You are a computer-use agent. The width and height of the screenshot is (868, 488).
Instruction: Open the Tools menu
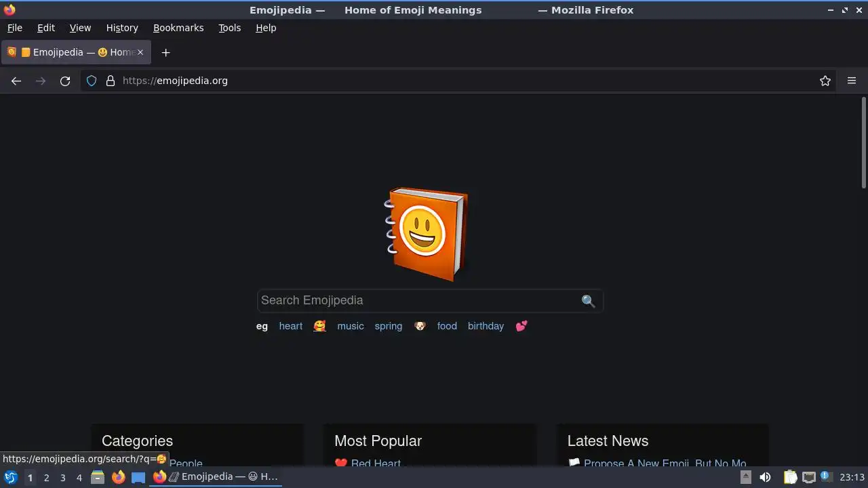click(x=230, y=28)
